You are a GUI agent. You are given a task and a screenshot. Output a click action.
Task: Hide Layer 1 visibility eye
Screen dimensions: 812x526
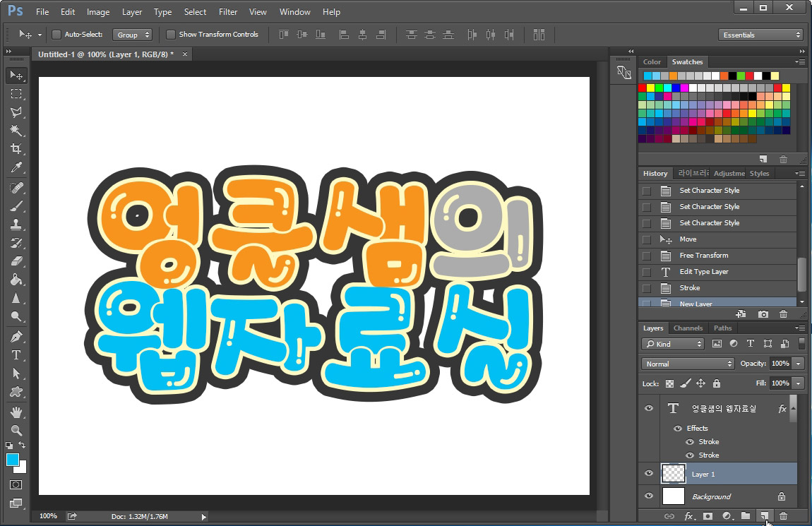(649, 474)
